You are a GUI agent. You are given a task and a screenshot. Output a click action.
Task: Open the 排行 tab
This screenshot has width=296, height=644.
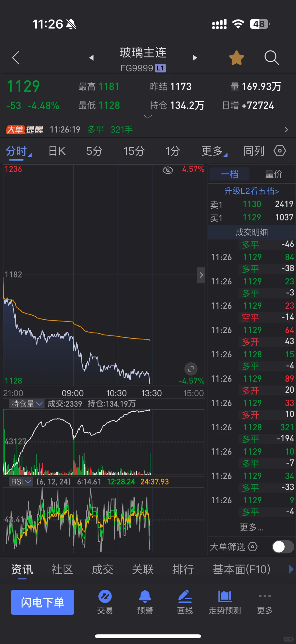[183, 570]
